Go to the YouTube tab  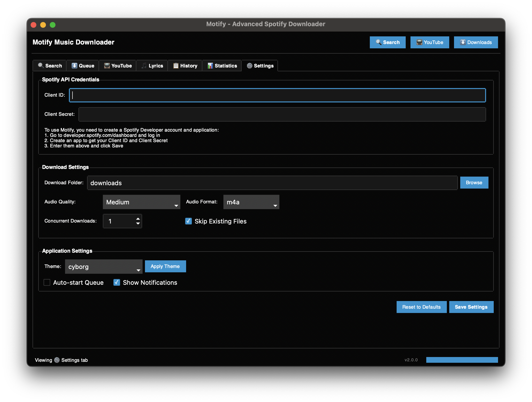[118, 66]
